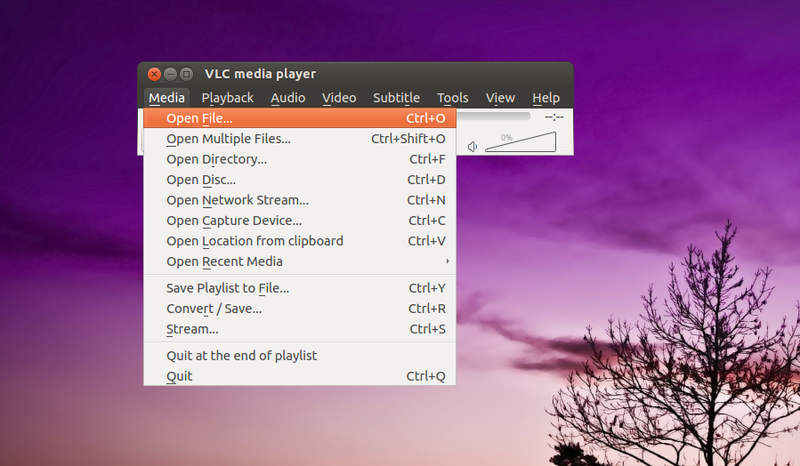Open the View menu
Image resolution: width=800 pixels, height=466 pixels.
(x=500, y=97)
